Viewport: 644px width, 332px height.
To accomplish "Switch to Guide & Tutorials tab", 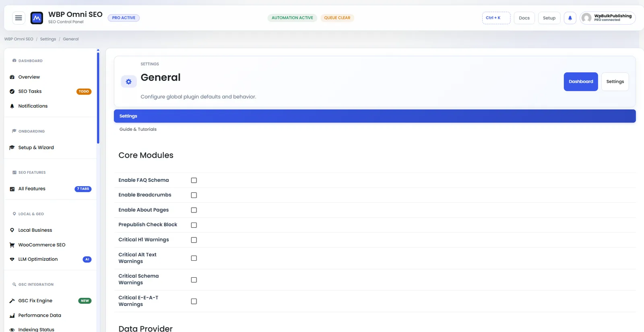I will pyautogui.click(x=138, y=129).
